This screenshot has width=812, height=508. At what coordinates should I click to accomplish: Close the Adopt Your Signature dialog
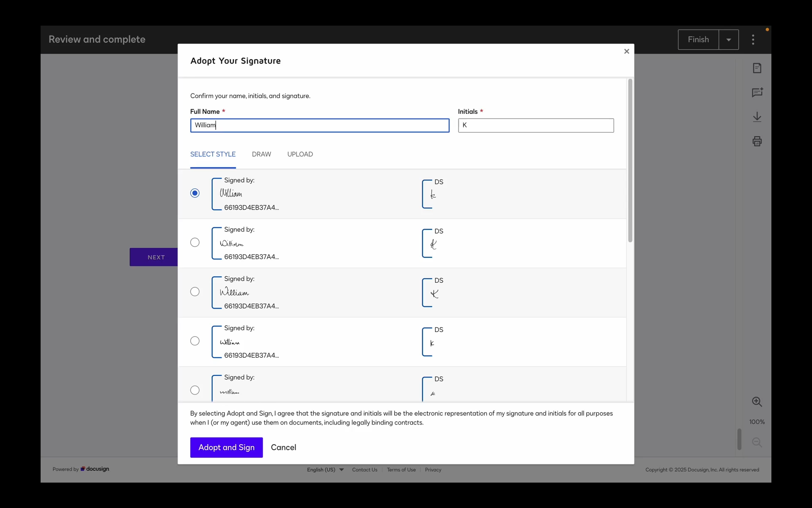click(x=626, y=51)
